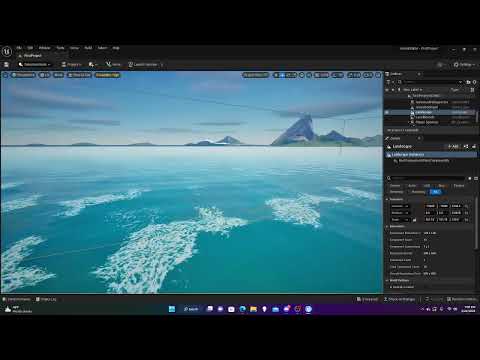Screen dimensions: 480x360
Task: Select the Physics filter in Details
Action: click(x=459, y=186)
